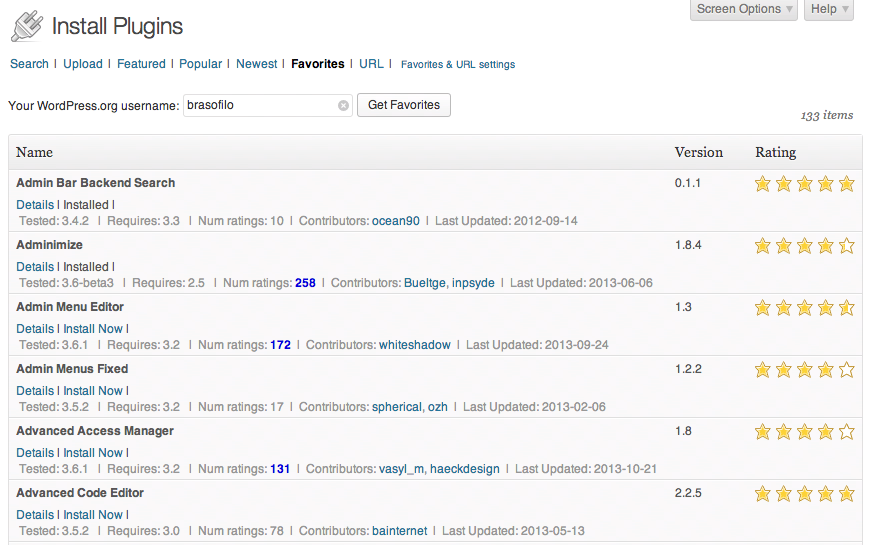Image resolution: width=873 pixels, height=545 pixels.
Task: Select the Favorites tab
Action: pyautogui.click(x=318, y=64)
